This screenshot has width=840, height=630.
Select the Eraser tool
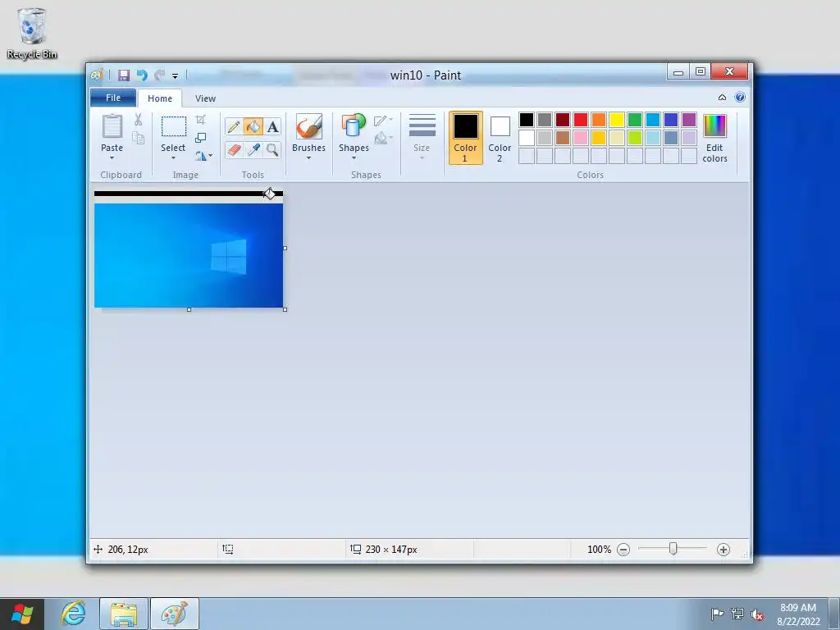point(234,149)
